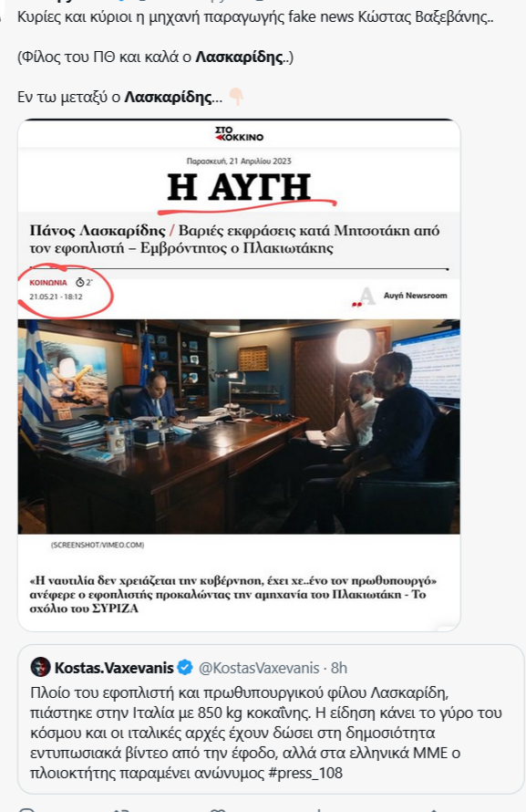The width and height of the screenshot is (526, 812).
Task: Open the quoted tweet about 850 kg cocaine
Action: [271, 719]
